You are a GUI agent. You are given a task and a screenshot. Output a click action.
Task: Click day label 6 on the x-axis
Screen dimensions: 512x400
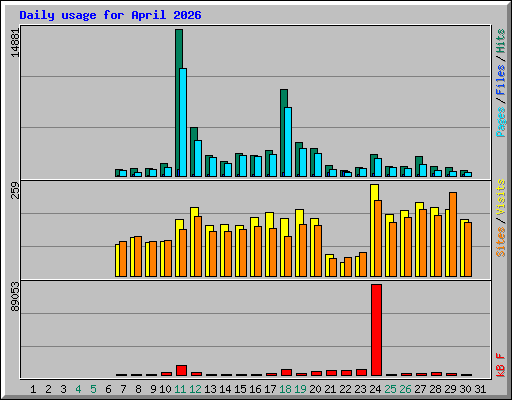(108, 389)
